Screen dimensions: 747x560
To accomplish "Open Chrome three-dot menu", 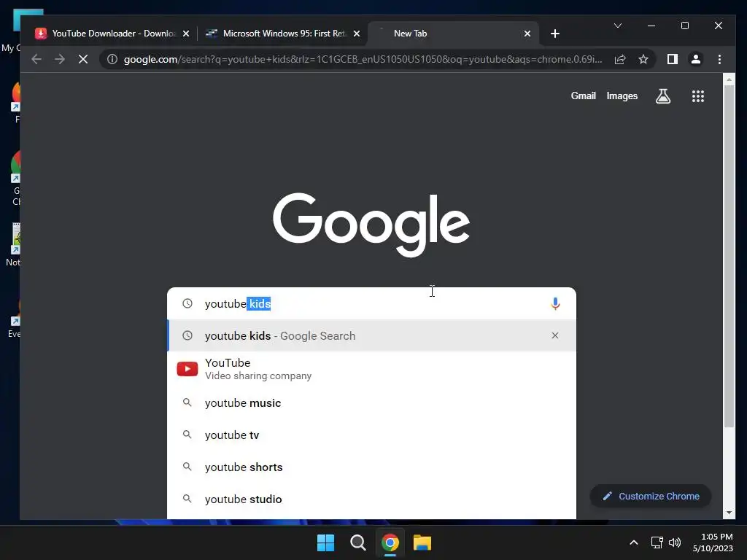I will tap(719, 59).
